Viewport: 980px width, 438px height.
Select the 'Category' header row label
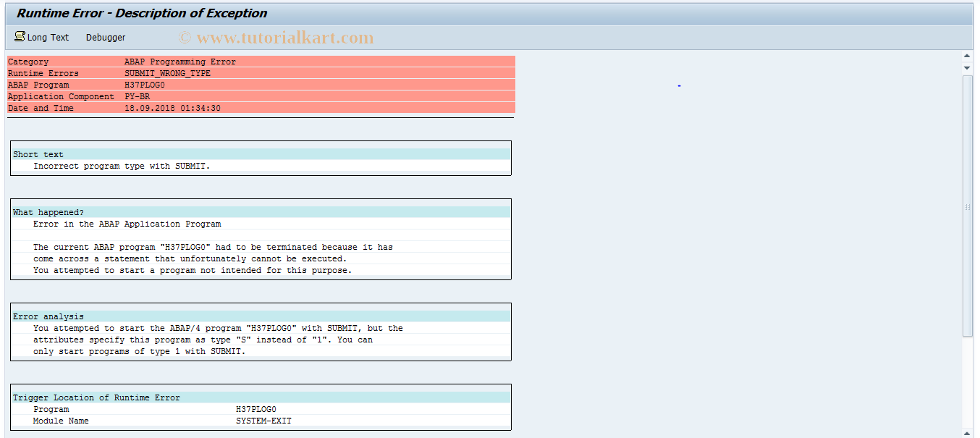click(x=28, y=62)
